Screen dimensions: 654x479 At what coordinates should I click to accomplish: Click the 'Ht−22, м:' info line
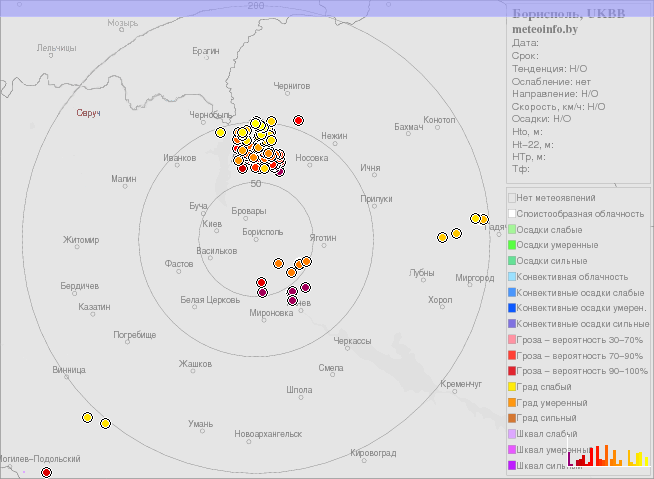533,145
